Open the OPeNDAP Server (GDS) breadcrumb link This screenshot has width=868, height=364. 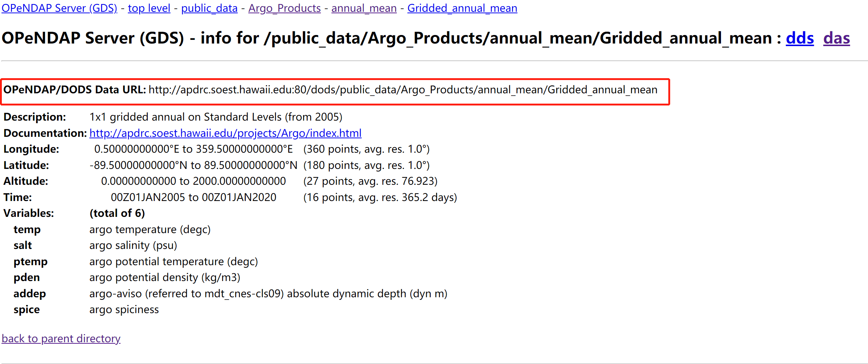click(59, 8)
